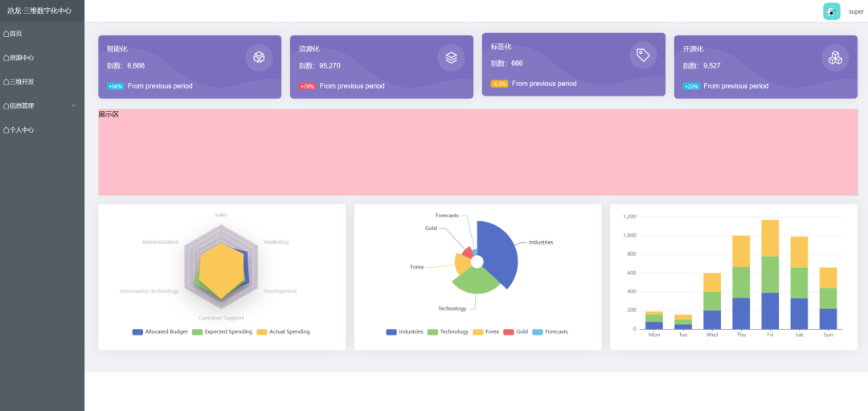This screenshot has height=411, width=868.
Task: Click the Sales axis label on radar
Action: pos(221,215)
